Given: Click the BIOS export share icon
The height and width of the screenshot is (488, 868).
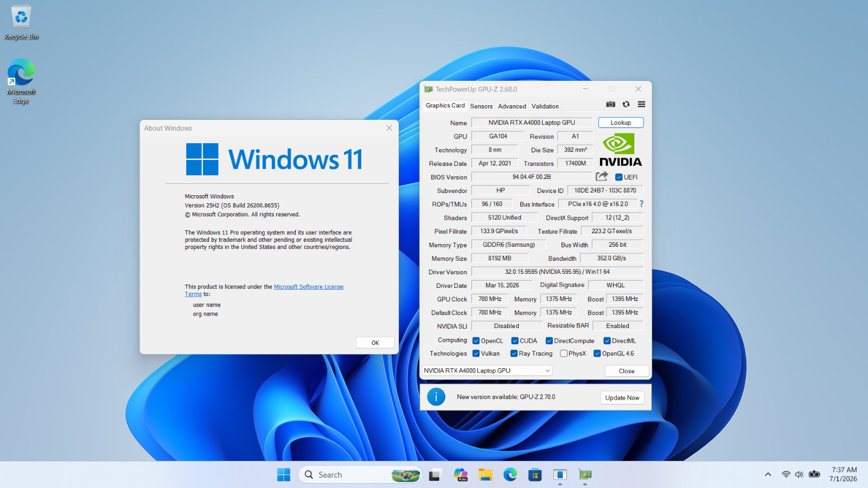Looking at the screenshot, I should tap(602, 176).
